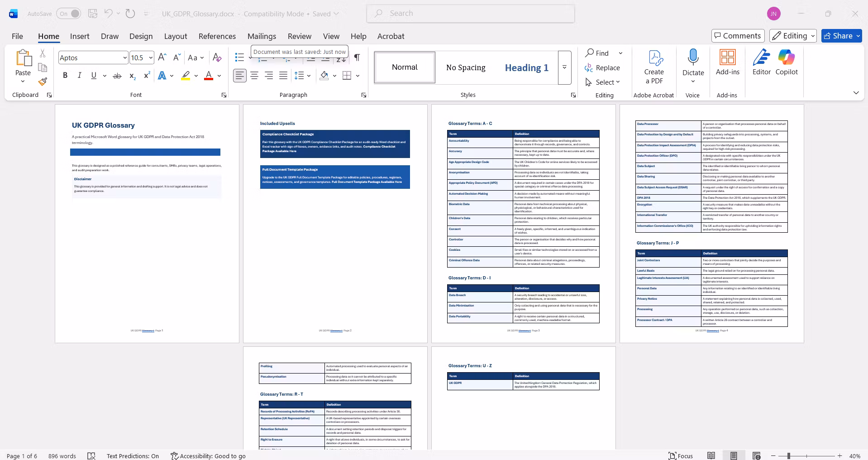Image resolution: width=868 pixels, height=460 pixels.
Task: Click the Search box in the title bar
Action: click(x=471, y=14)
